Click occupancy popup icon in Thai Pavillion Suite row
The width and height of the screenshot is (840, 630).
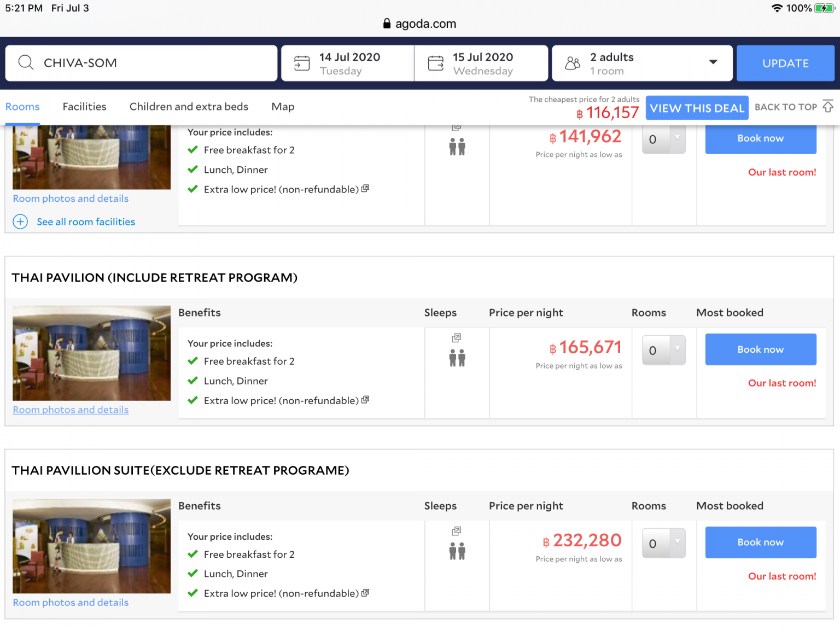(457, 531)
